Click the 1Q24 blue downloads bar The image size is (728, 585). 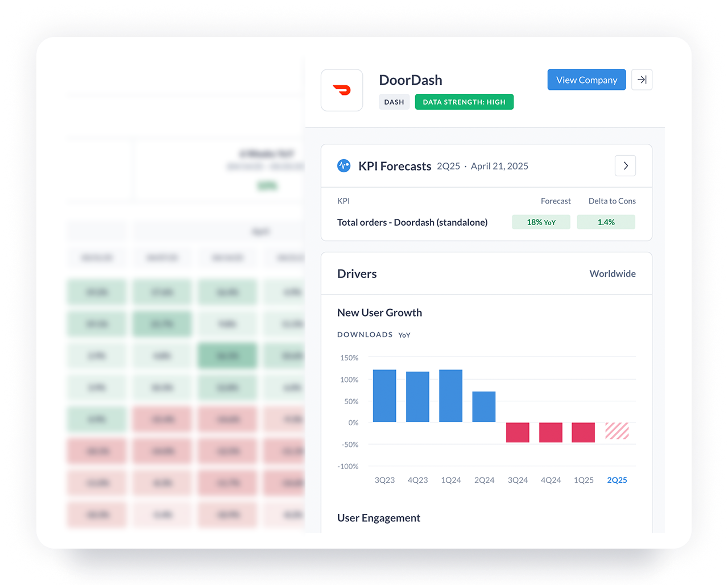point(451,396)
